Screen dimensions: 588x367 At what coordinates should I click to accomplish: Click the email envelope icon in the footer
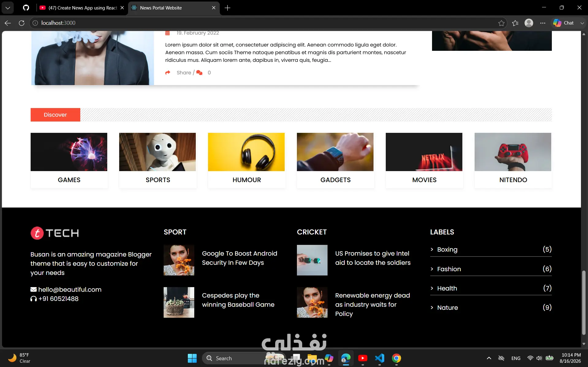33,290
